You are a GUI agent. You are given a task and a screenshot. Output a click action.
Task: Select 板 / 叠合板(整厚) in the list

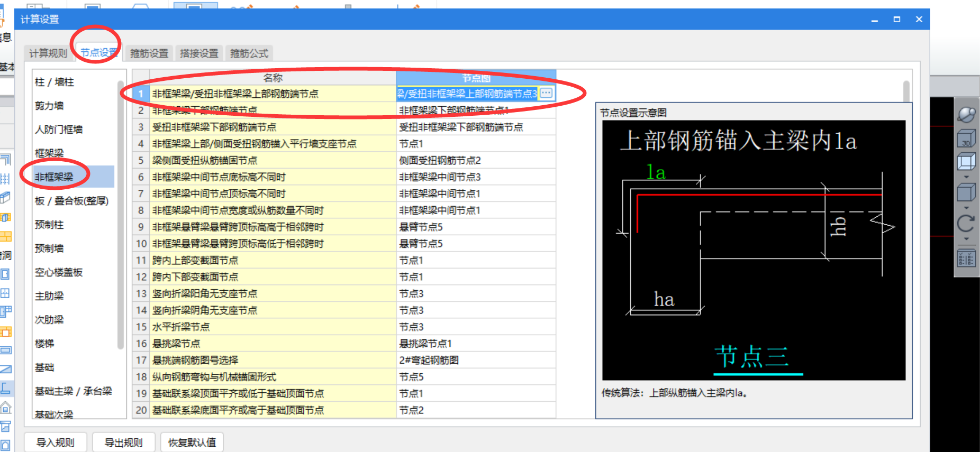73,201
